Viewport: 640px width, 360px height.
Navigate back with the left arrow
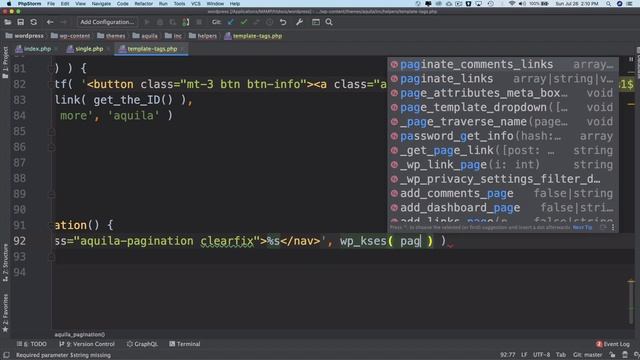tap(50, 22)
